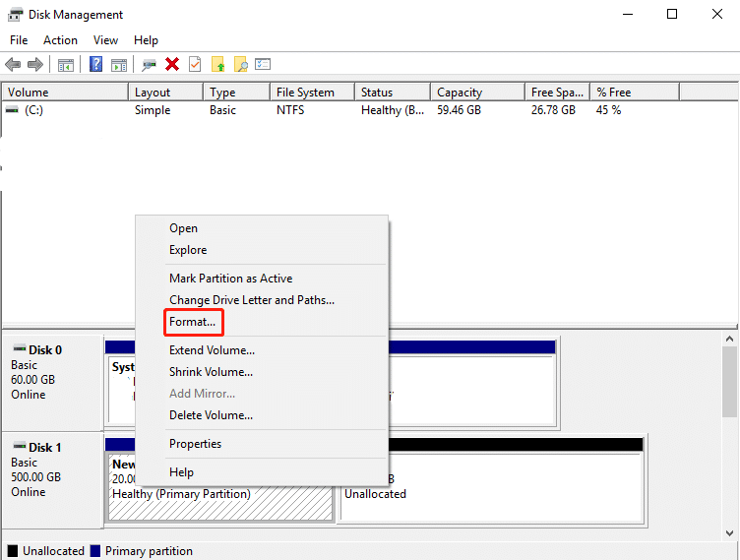Viewport: 740px width, 560px height.
Task: Open the View menu
Action: click(105, 40)
